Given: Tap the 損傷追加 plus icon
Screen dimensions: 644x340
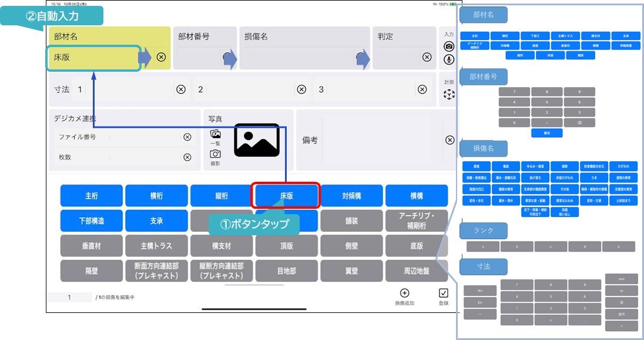Looking at the screenshot, I should click(x=404, y=293).
